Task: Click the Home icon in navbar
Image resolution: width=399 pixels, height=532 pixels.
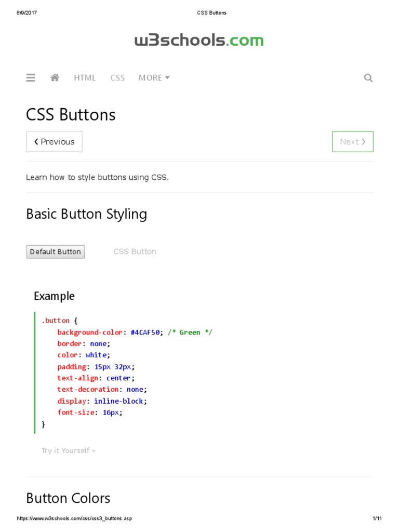Action: (55, 78)
